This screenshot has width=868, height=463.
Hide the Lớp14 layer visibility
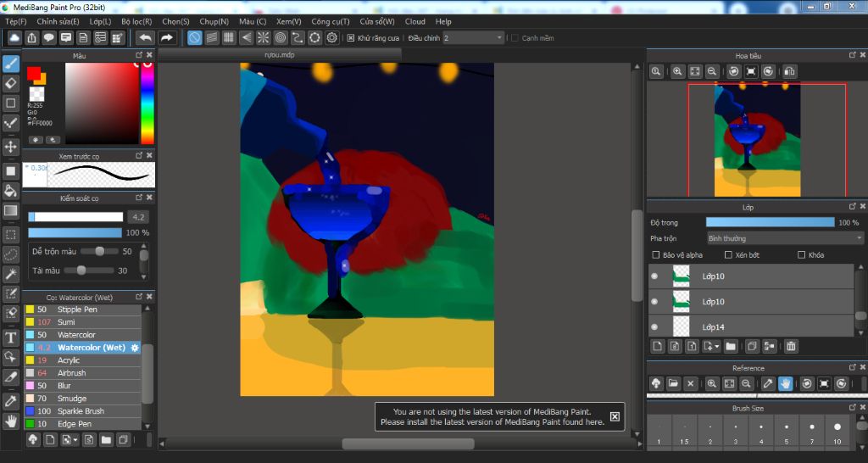(x=654, y=326)
